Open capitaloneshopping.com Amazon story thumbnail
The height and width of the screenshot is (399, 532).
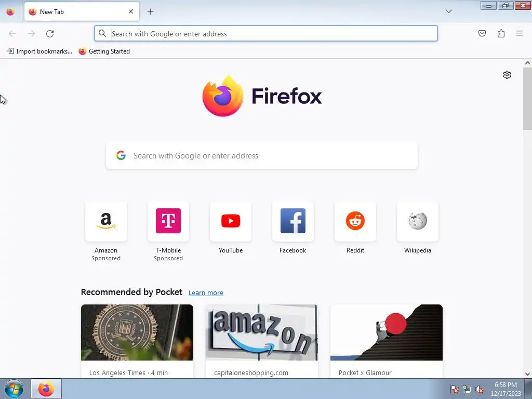click(x=262, y=332)
